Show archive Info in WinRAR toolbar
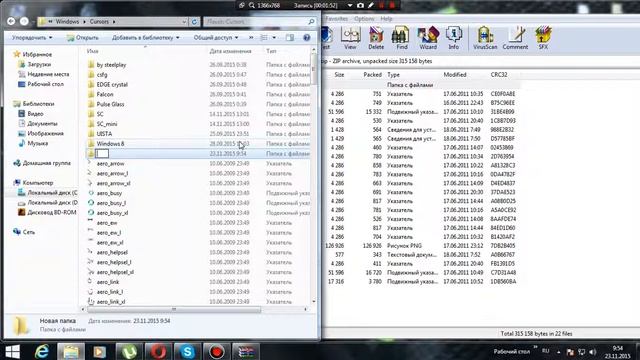Image resolution: width=640 pixels, height=360 pixels. coord(453,38)
